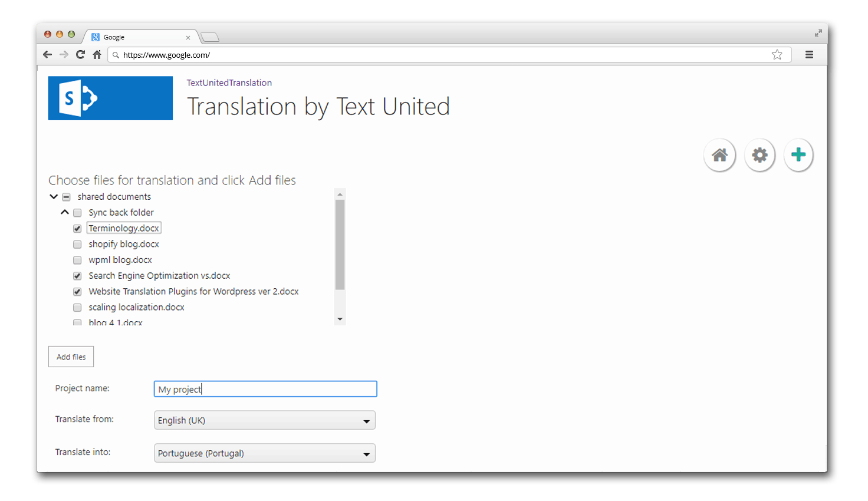This screenshot has height=501, width=868.
Task: Click the browser home icon
Action: point(97,55)
